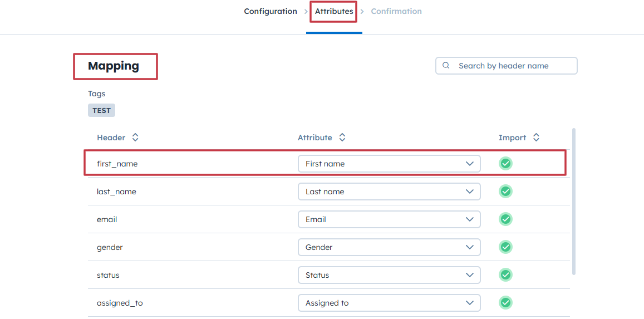Open the Status attribute dropdown
This screenshot has height=319, width=644.
click(389, 275)
